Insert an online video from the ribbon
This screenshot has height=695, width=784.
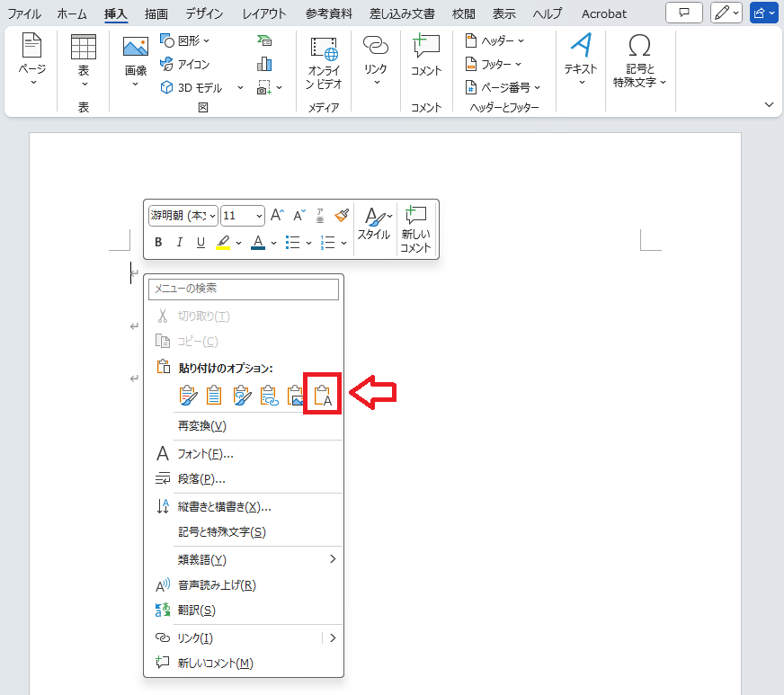pos(324,63)
